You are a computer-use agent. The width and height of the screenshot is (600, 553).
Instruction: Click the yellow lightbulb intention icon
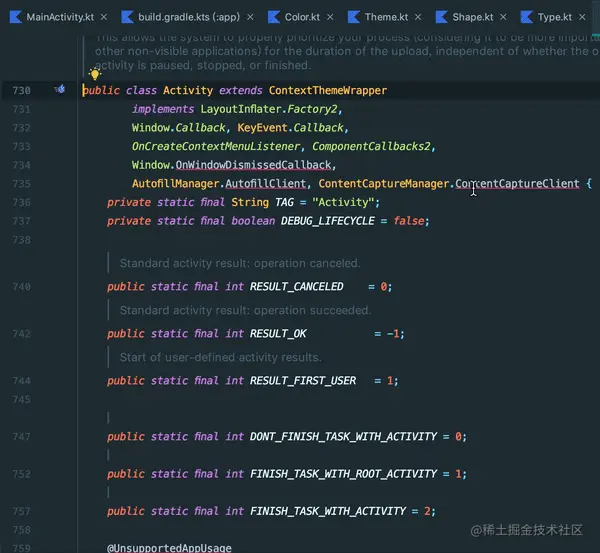click(95, 73)
